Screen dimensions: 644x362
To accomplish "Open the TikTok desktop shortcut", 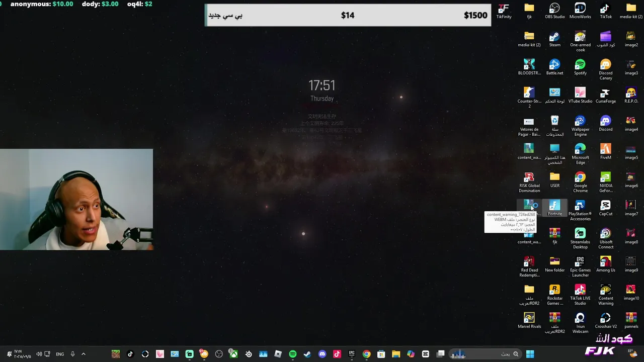I will tap(605, 11).
